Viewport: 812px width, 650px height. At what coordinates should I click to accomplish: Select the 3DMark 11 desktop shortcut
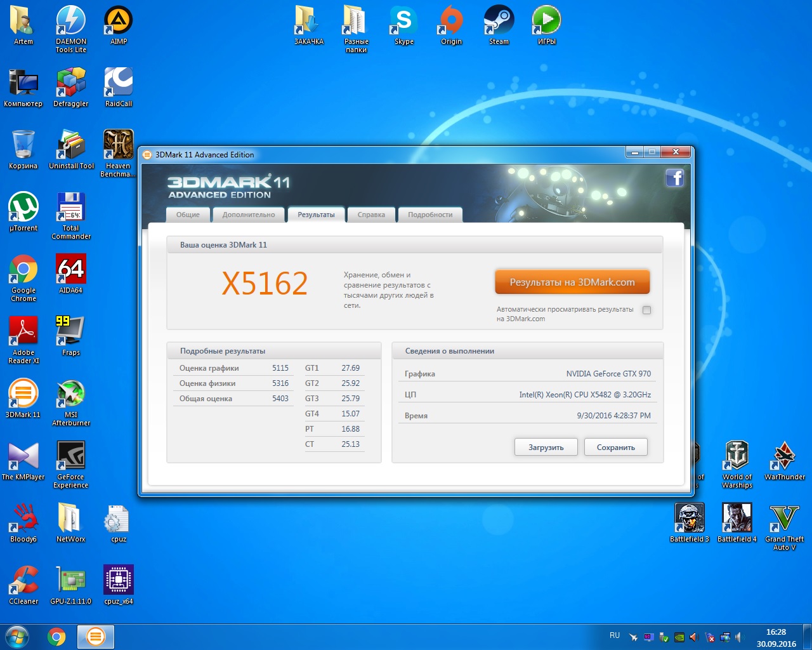point(23,398)
